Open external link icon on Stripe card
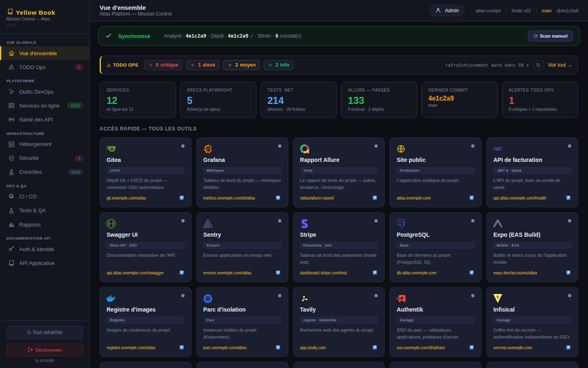The height and width of the screenshot is (368, 588). pos(375,273)
